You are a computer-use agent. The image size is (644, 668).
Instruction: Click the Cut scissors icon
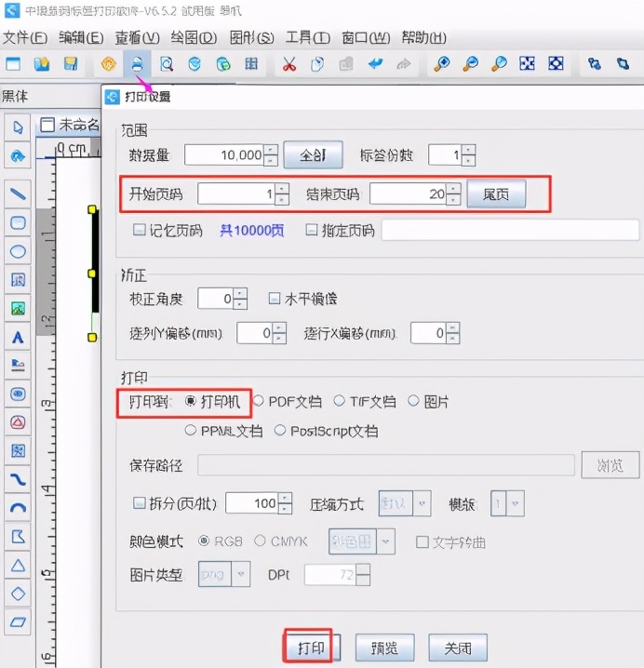(x=289, y=64)
